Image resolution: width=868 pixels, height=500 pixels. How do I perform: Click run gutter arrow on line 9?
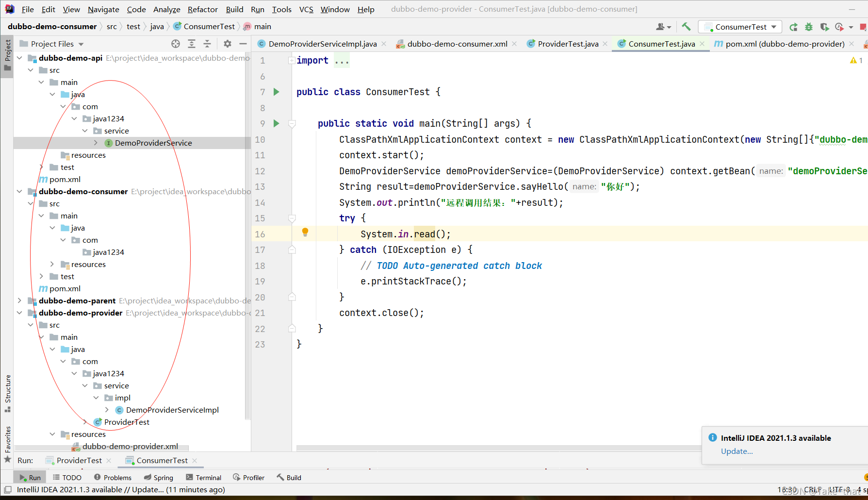(x=276, y=123)
